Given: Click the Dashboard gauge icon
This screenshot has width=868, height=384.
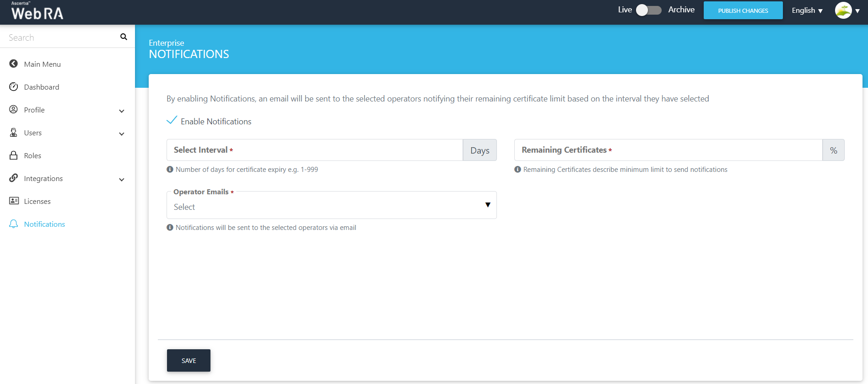Looking at the screenshot, I should [x=14, y=86].
